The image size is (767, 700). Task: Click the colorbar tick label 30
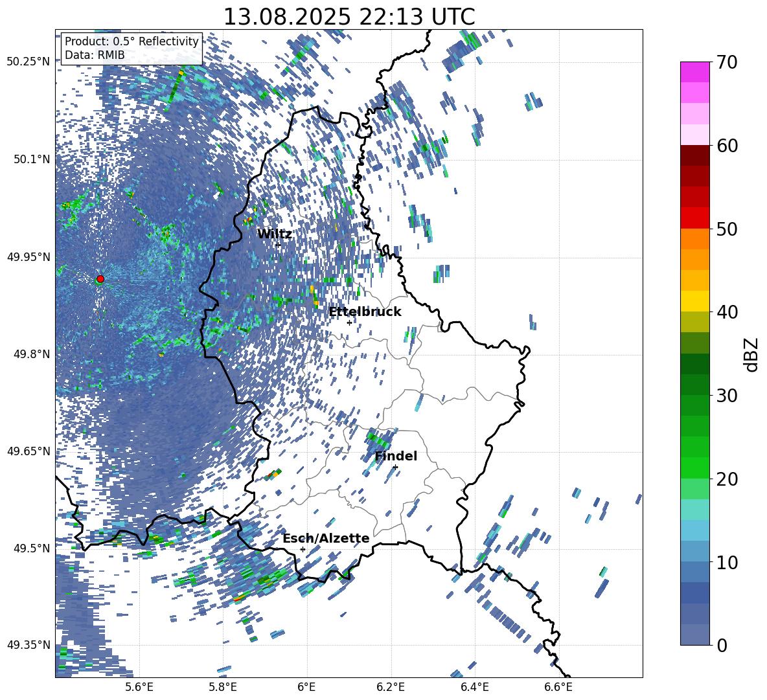tap(727, 396)
